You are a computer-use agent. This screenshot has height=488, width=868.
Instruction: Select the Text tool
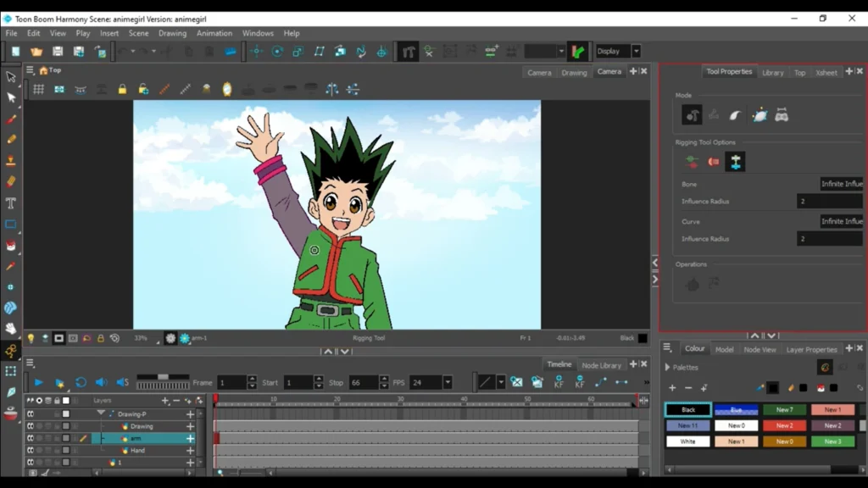pyautogui.click(x=11, y=203)
